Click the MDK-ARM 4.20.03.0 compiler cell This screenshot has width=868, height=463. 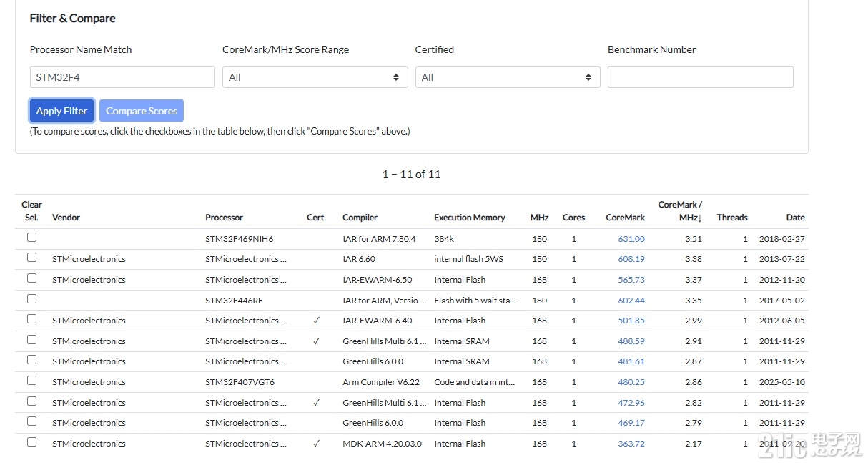[382, 444]
